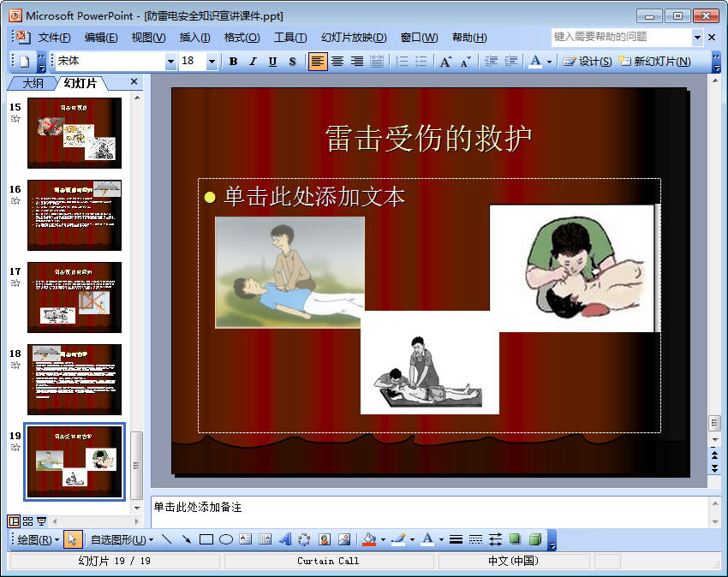Insert a horizontal text box
728x577 pixels.
[246, 539]
